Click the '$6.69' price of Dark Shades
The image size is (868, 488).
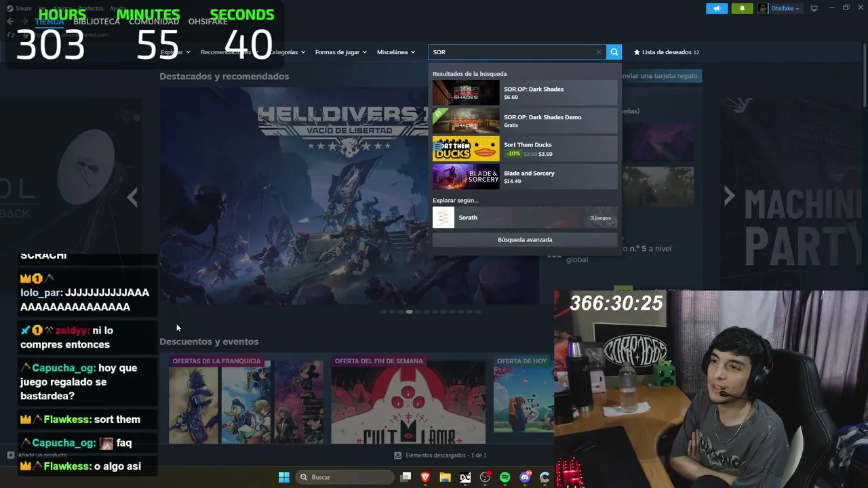click(x=511, y=98)
